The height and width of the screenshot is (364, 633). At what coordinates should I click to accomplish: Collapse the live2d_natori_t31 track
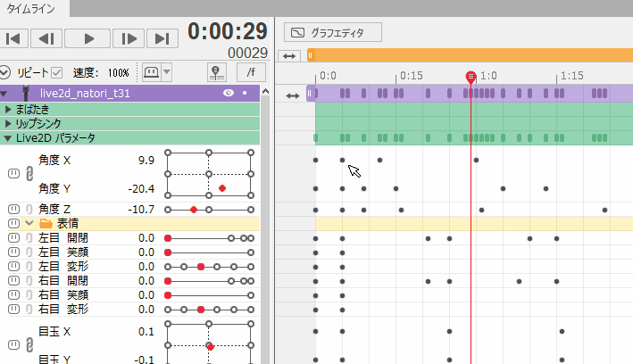(x=4, y=94)
